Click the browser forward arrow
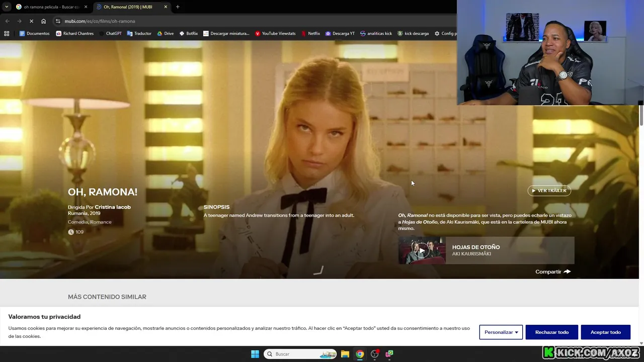This screenshot has width=644, height=362. pyautogui.click(x=19, y=21)
